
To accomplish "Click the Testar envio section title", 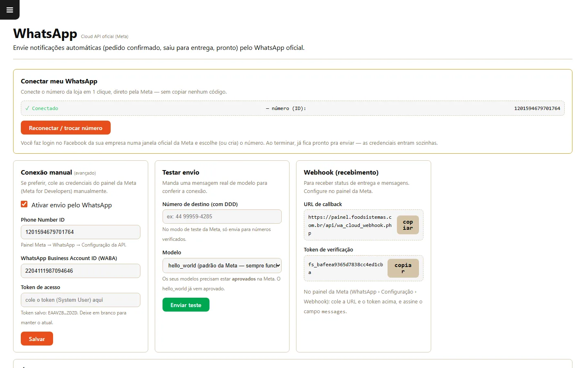I will click(x=181, y=173).
